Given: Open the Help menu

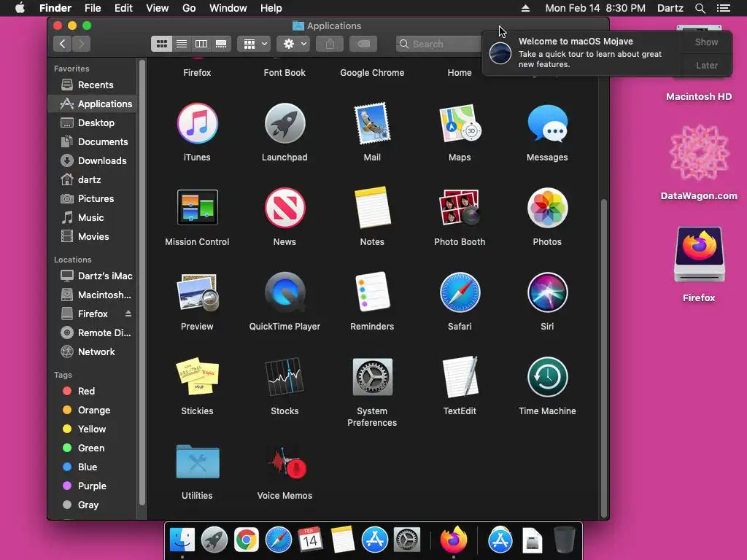Looking at the screenshot, I should (x=271, y=8).
